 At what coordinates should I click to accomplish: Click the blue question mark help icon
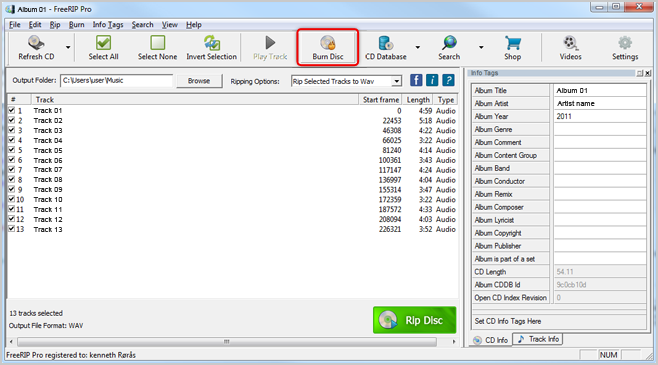point(448,80)
